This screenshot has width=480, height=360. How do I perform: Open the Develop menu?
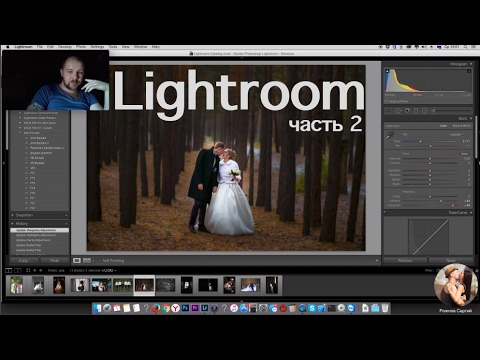coord(65,47)
